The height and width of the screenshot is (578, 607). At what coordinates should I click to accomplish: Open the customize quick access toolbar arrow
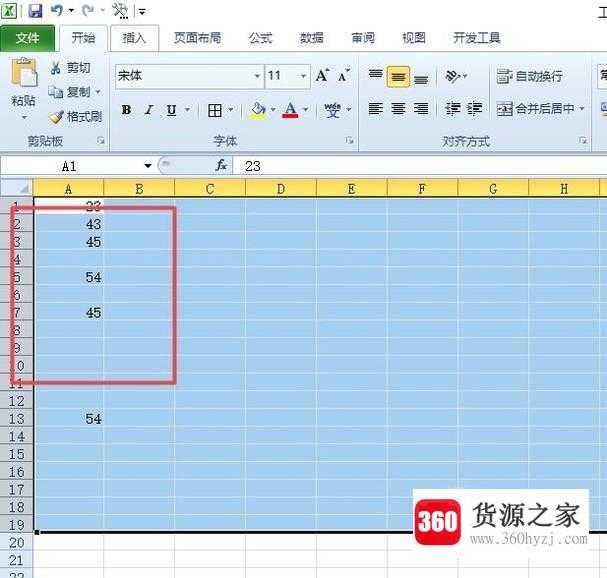click(142, 12)
